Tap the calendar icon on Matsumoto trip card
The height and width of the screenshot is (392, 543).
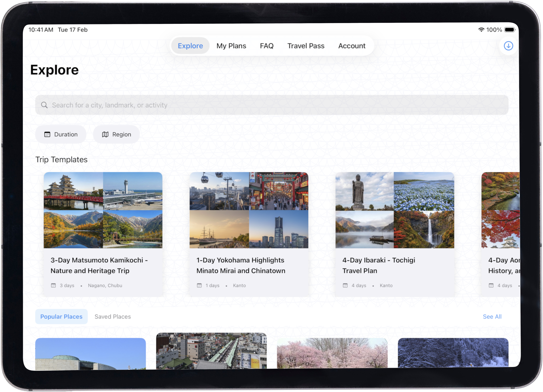[x=54, y=285]
